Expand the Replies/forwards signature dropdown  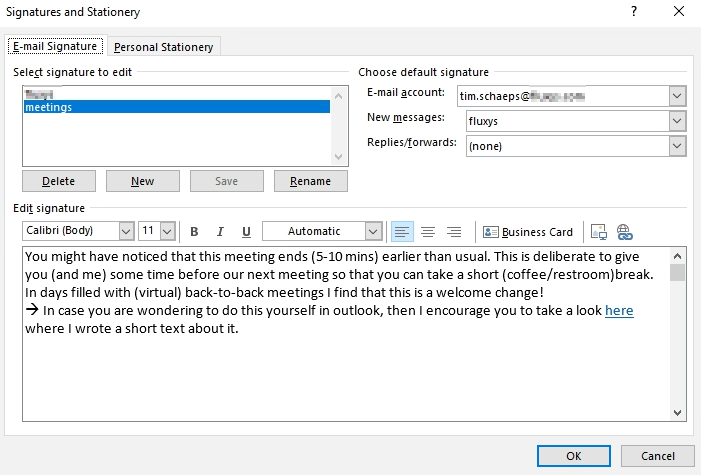pyautogui.click(x=677, y=146)
